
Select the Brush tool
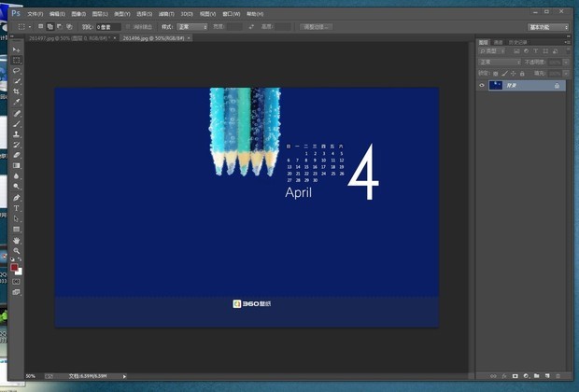(x=17, y=123)
